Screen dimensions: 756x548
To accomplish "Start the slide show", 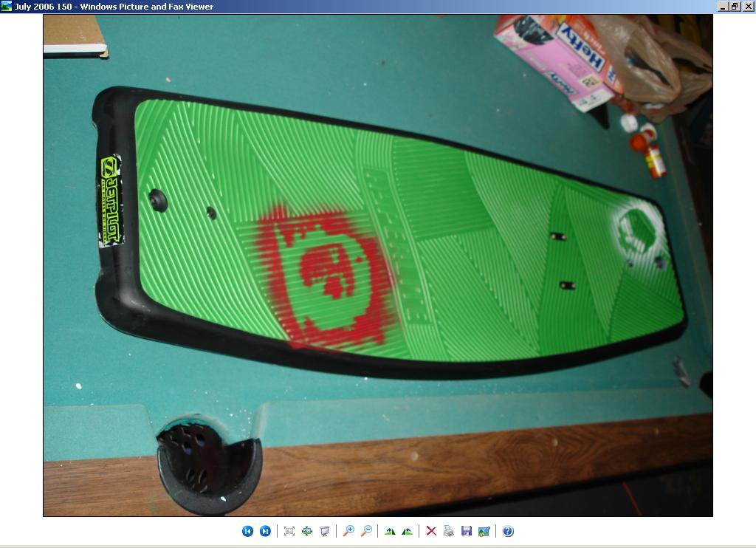I will (325, 531).
